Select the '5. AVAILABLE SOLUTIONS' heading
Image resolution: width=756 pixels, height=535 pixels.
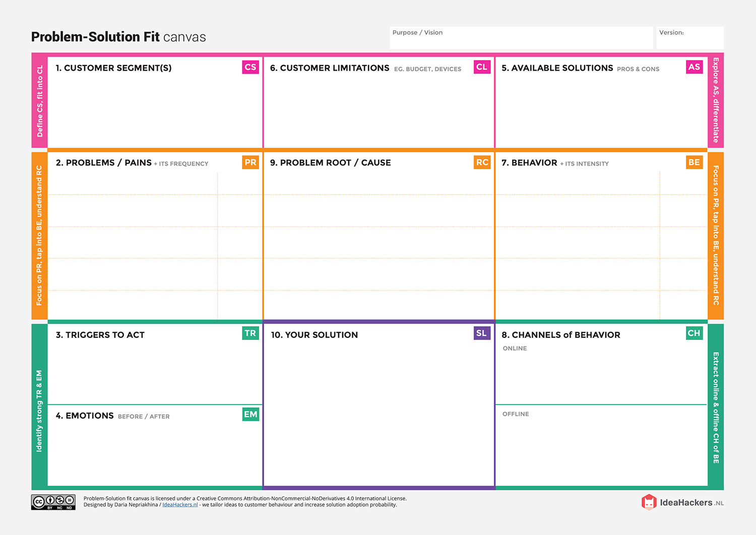[x=557, y=68]
